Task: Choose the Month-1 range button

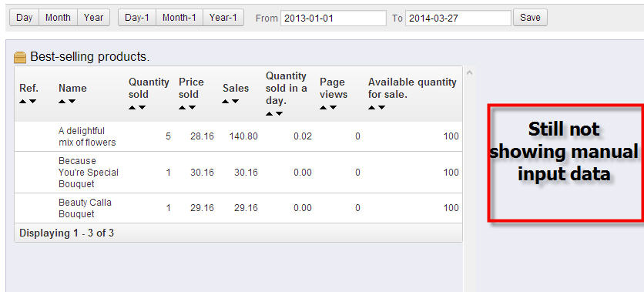Action: pos(179,18)
